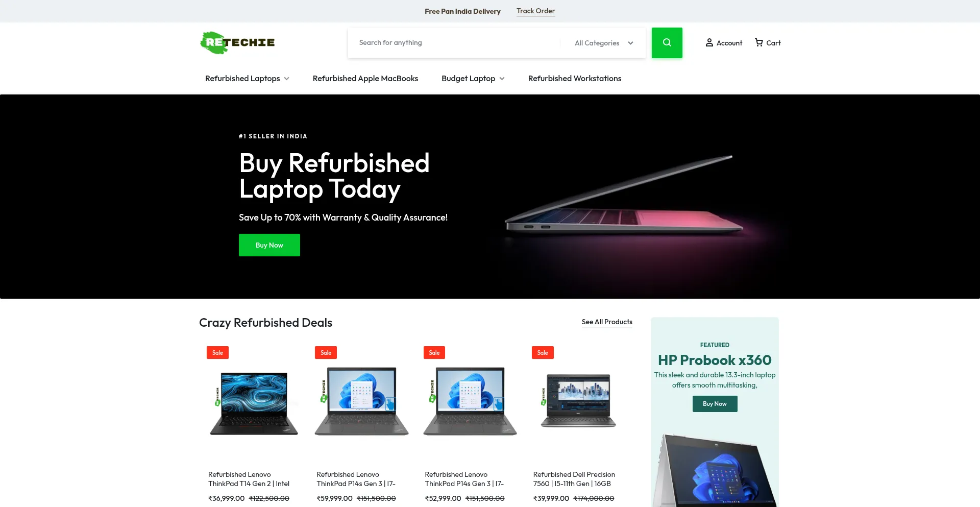Open the HP Probook x360 featured image

(x=715, y=470)
